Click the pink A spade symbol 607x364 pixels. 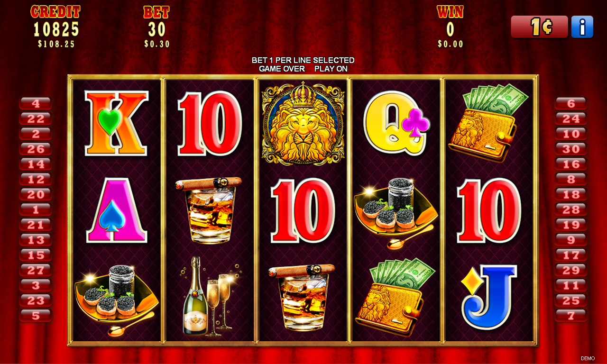[117, 210]
